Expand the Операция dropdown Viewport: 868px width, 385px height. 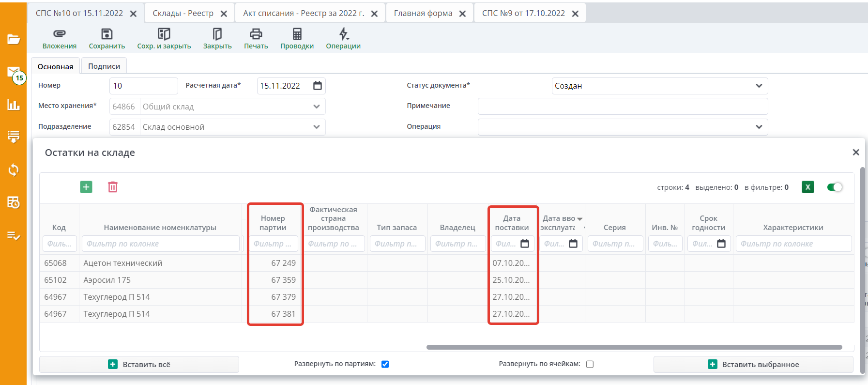(759, 127)
